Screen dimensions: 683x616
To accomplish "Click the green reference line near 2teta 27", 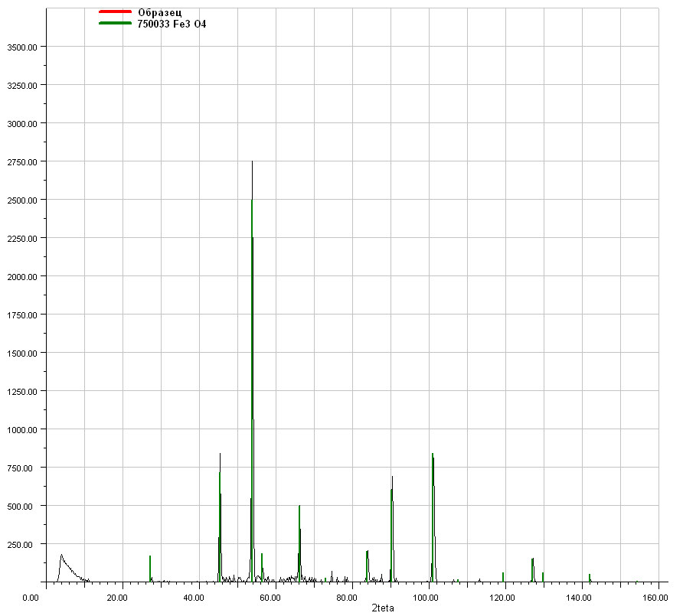I will click(x=150, y=569).
